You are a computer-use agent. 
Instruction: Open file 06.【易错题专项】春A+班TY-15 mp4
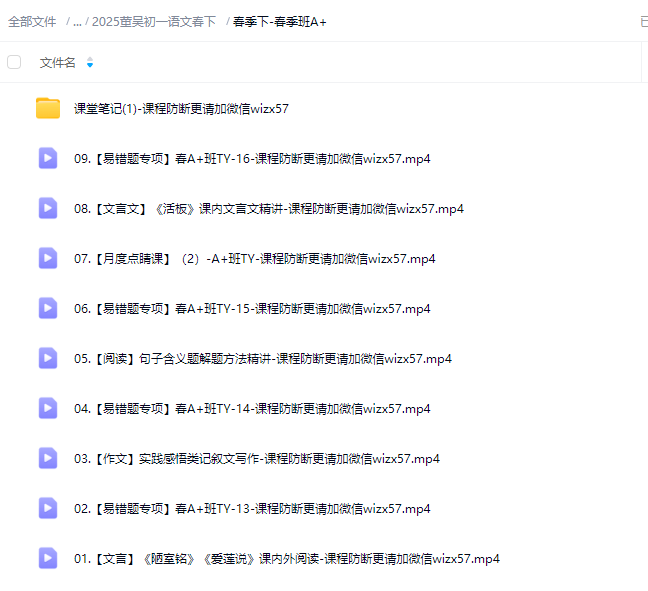click(x=252, y=309)
